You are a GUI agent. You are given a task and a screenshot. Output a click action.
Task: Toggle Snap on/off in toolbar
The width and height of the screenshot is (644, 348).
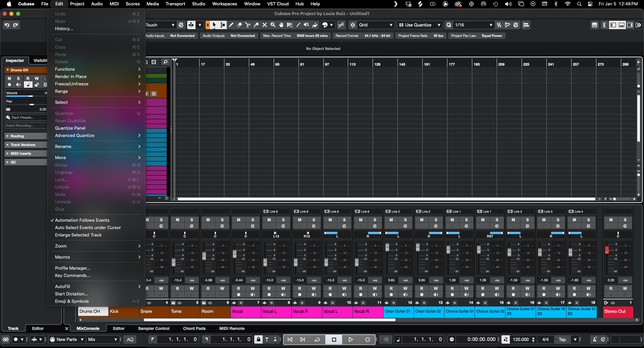click(x=353, y=25)
